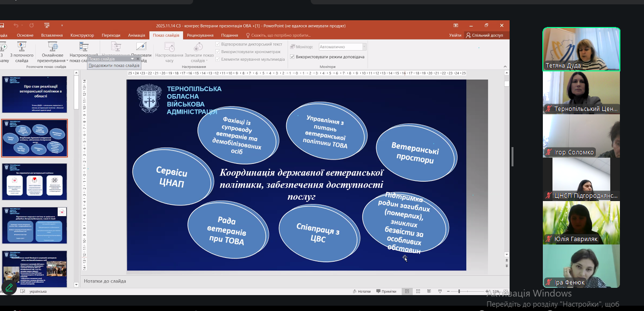
Task: Start slideshow from current slide icon
Action: (22, 47)
